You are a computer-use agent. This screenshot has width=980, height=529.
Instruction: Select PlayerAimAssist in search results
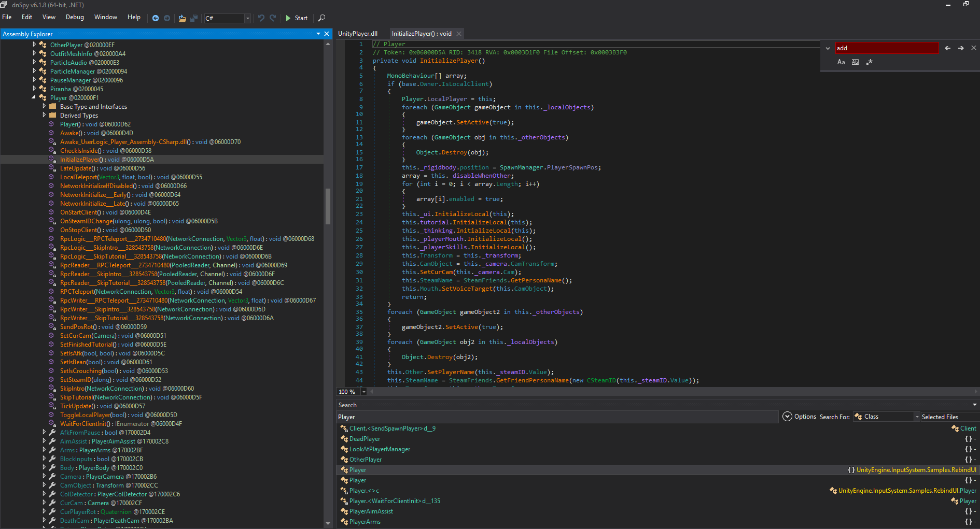coord(371,511)
